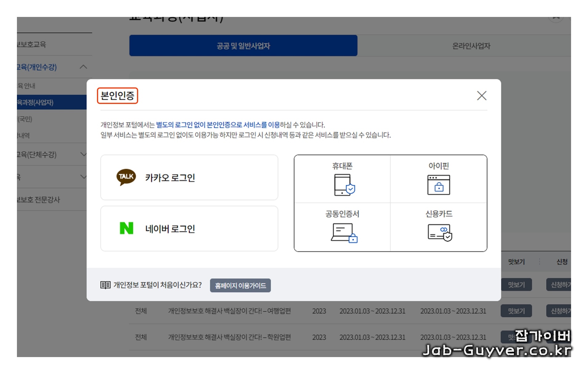Select the (국민) sidebar entry
Image resolution: width=588 pixels, height=374 pixels.
click(25, 119)
